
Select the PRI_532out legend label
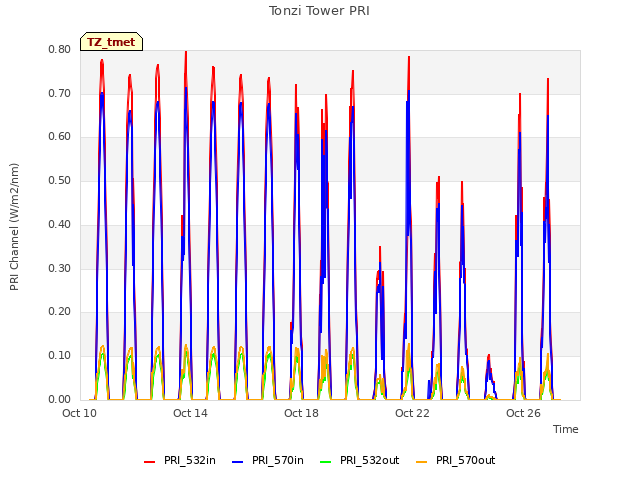pos(369,460)
